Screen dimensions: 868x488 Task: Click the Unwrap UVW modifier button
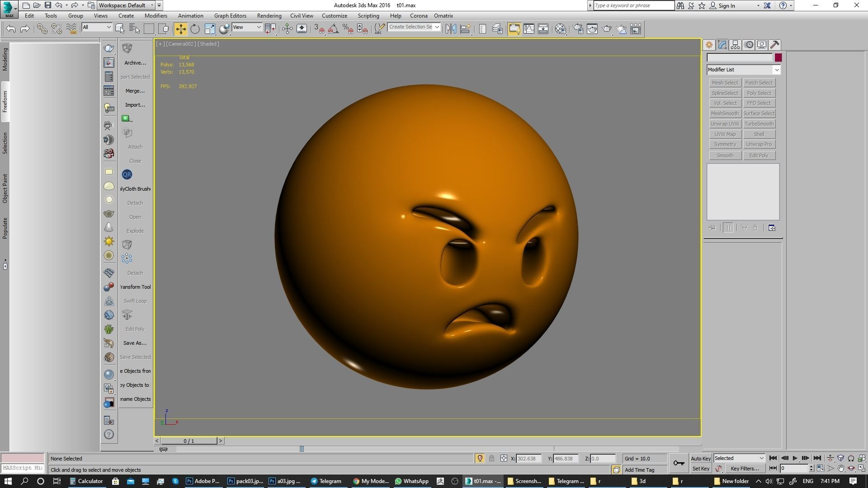(x=725, y=124)
